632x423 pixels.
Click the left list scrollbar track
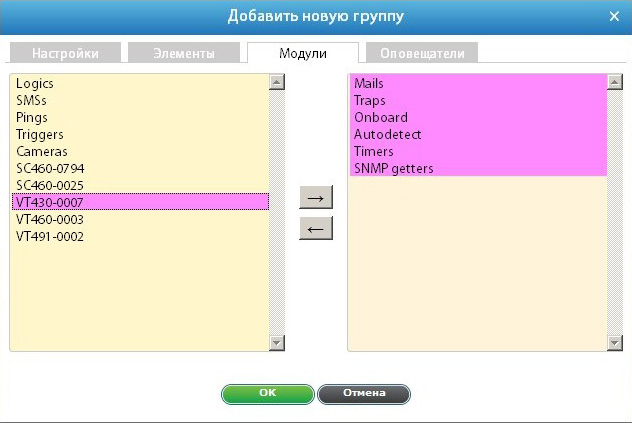(276, 213)
